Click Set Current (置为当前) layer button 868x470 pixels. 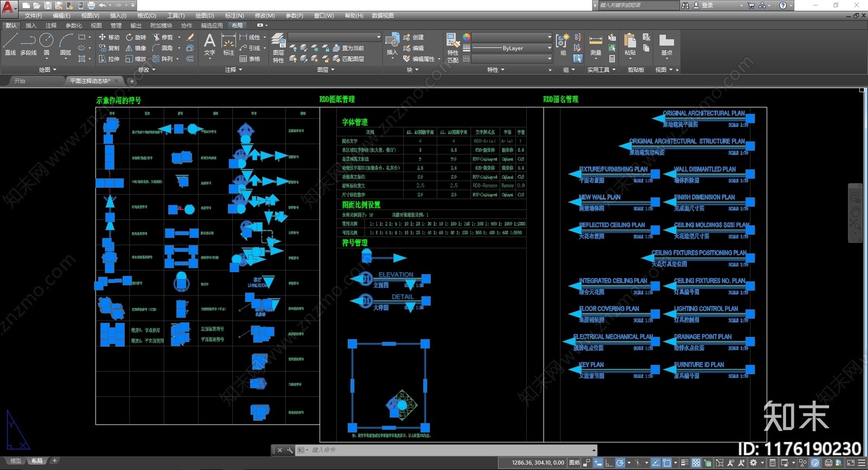pos(348,48)
